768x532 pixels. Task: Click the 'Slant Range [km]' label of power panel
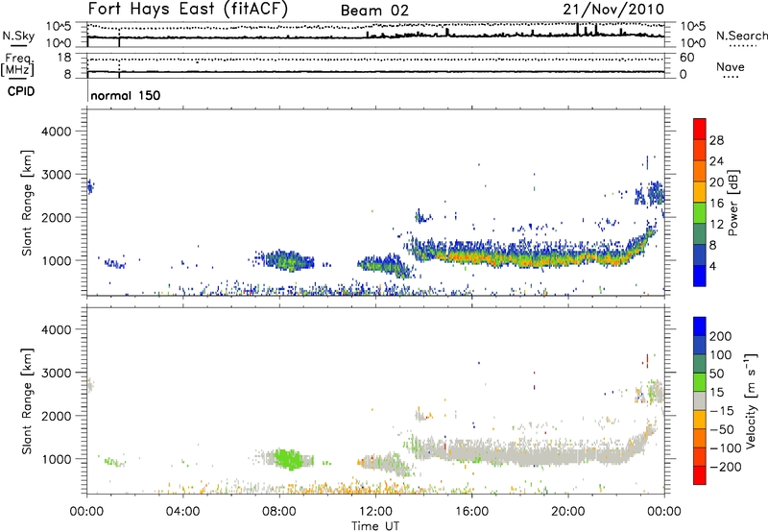point(27,203)
